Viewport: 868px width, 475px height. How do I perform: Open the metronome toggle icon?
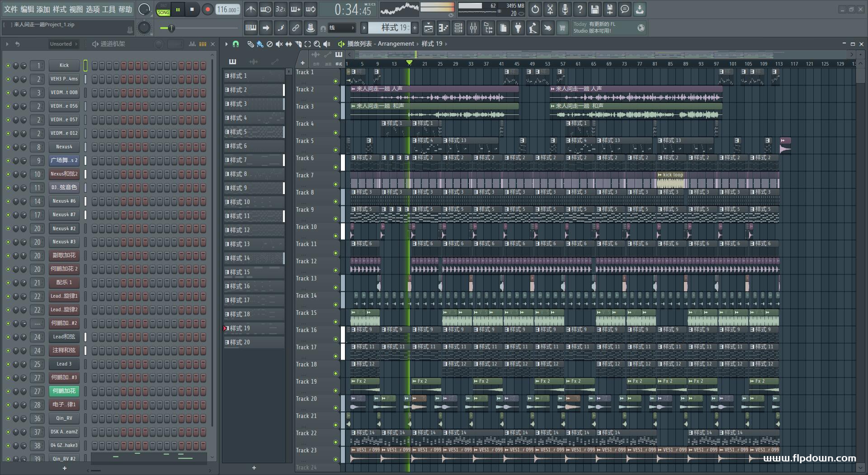click(x=251, y=9)
